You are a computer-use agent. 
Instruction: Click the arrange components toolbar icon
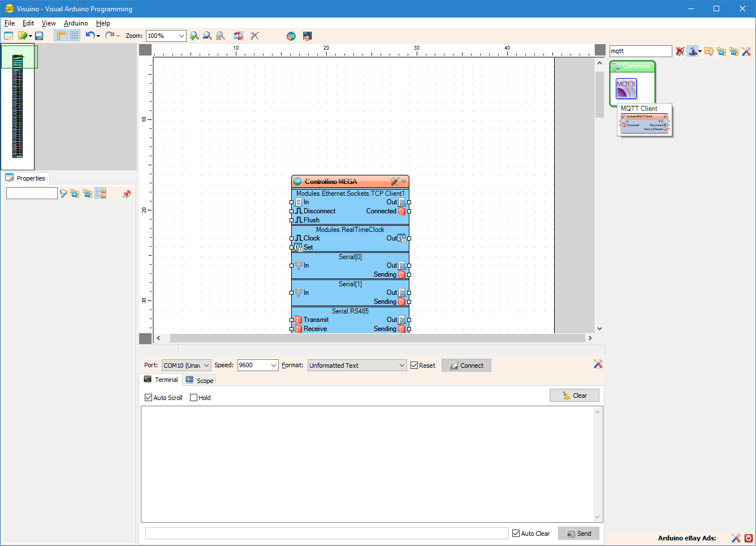pyautogui.click(x=239, y=36)
